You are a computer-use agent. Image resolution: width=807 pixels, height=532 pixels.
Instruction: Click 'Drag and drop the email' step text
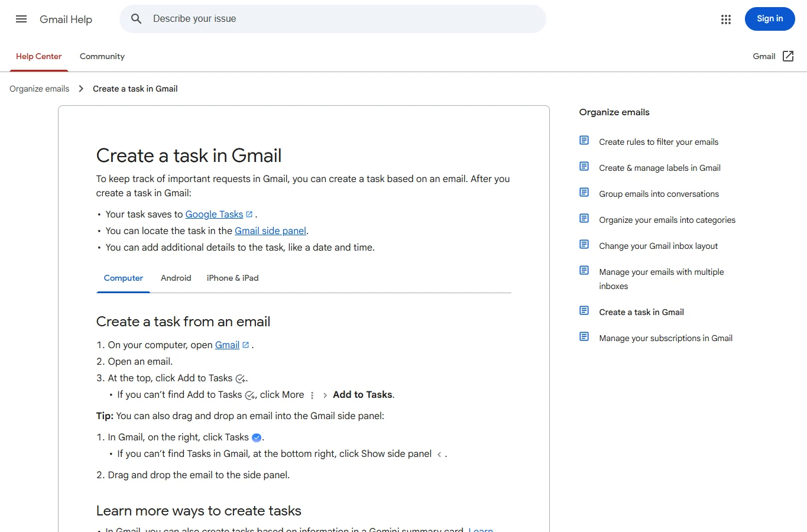coord(199,475)
